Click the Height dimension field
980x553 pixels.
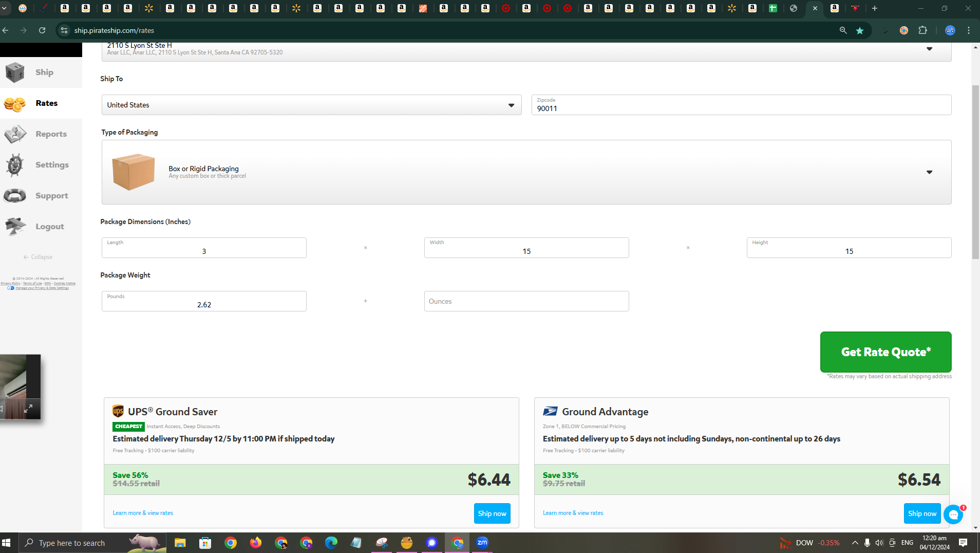(x=849, y=248)
